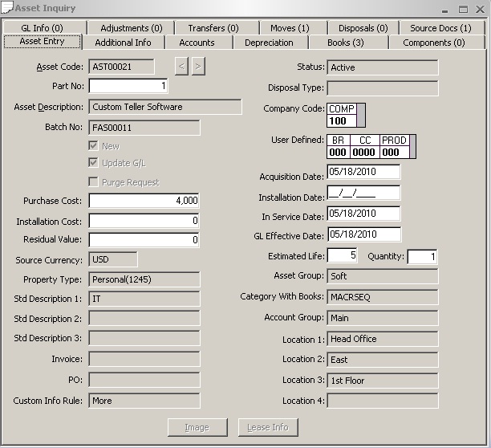Select the Additional Info tab

click(x=123, y=43)
